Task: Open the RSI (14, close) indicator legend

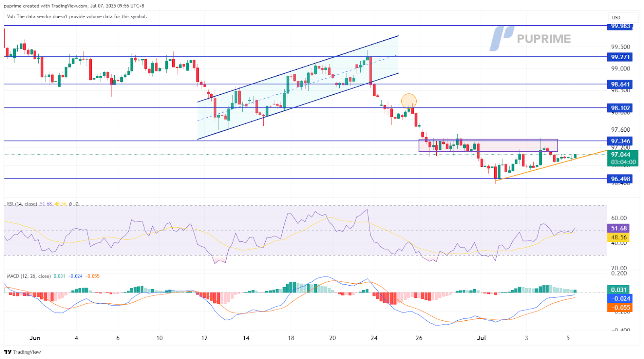Action: coord(22,204)
